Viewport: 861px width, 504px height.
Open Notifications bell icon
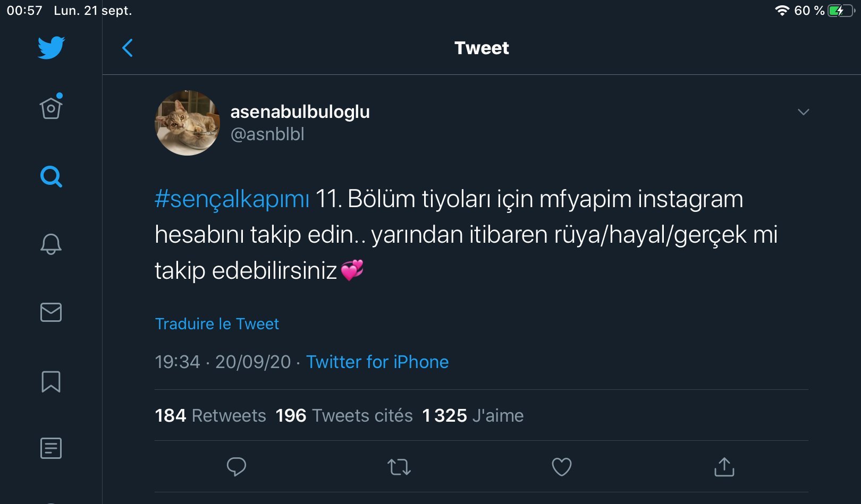click(51, 244)
